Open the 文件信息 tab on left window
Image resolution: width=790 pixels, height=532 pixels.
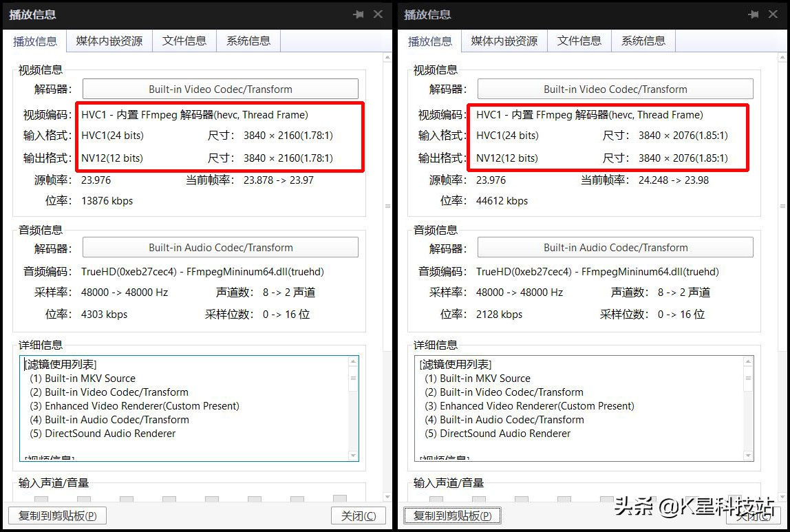pos(184,41)
